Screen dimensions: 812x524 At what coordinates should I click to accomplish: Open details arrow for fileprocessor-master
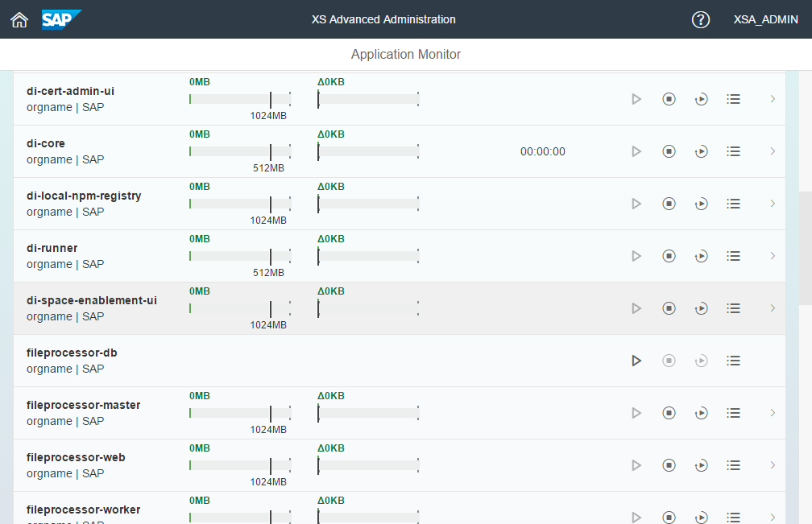tap(773, 413)
